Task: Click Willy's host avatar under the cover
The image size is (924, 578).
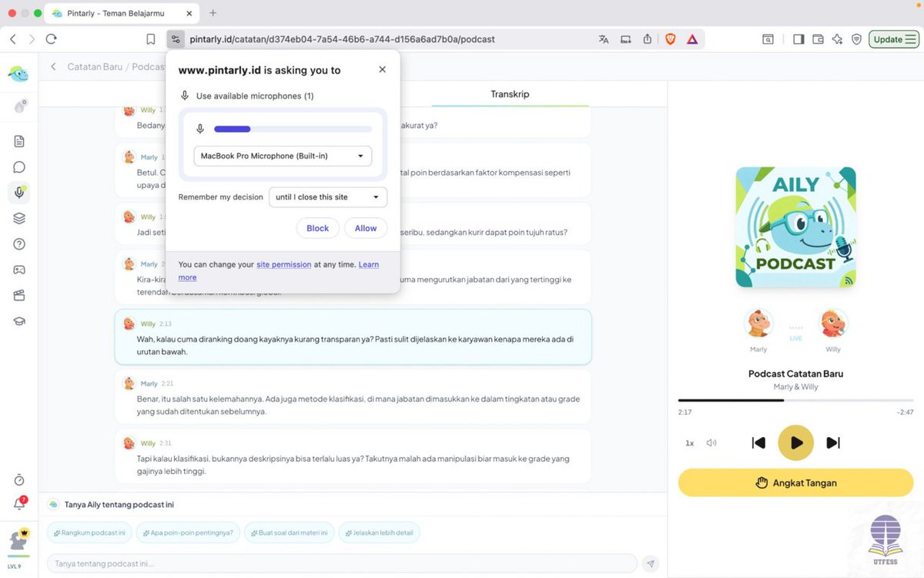Action: [x=833, y=324]
